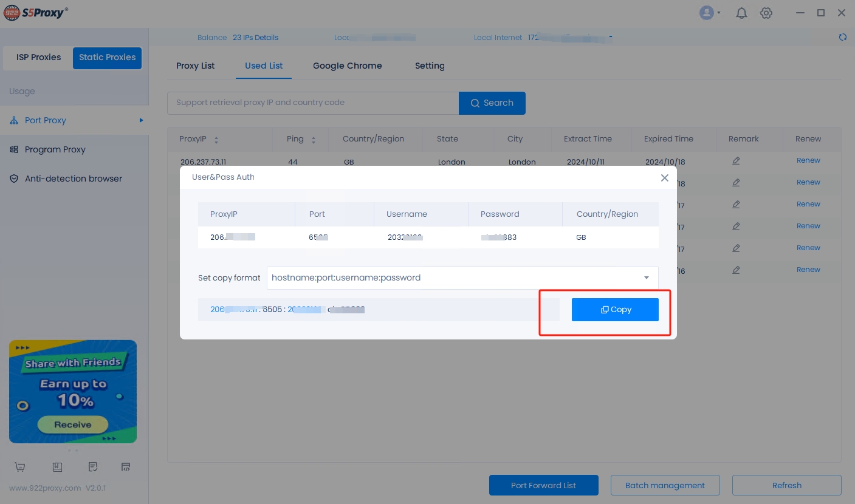Sort by the Ping column arrows
The image size is (855, 504).
click(x=314, y=140)
